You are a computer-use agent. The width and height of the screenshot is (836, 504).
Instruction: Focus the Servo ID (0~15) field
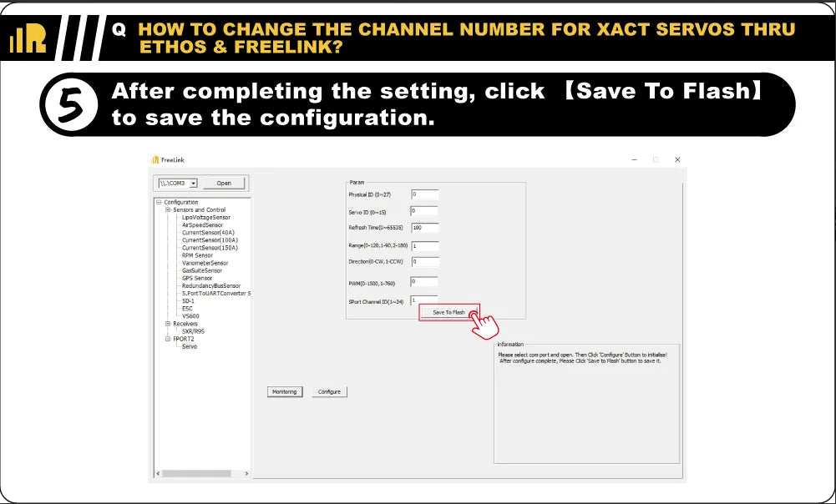[x=424, y=211]
